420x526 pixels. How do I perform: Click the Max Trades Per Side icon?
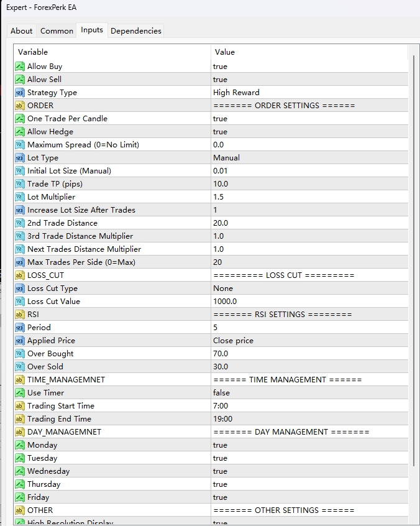[20, 262]
